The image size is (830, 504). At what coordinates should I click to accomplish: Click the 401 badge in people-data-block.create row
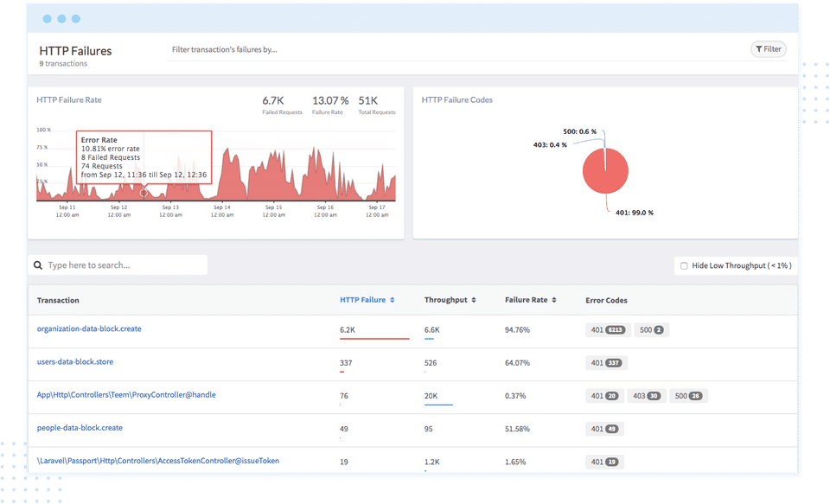point(604,429)
